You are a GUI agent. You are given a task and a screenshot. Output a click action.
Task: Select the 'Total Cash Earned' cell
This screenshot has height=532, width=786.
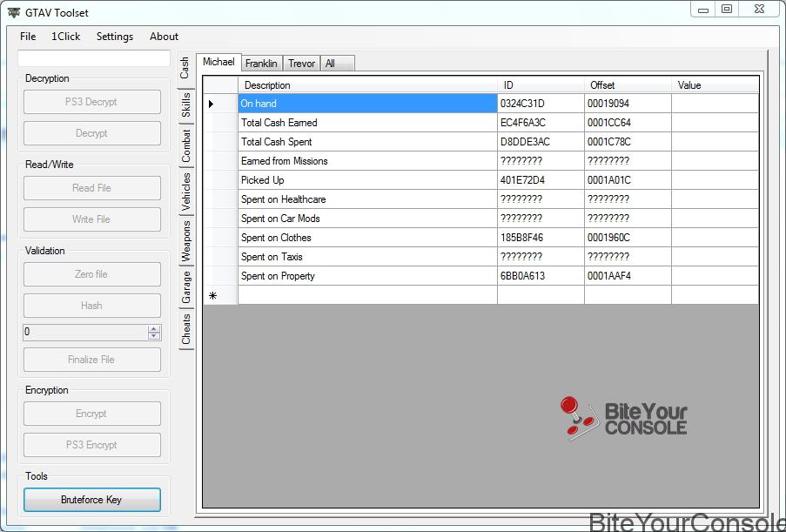point(367,123)
